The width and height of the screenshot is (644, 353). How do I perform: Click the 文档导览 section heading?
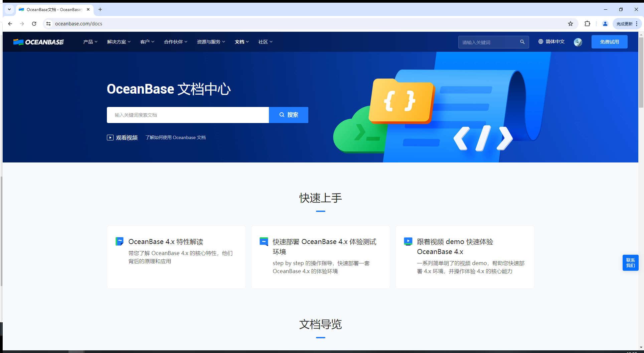point(321,324)
